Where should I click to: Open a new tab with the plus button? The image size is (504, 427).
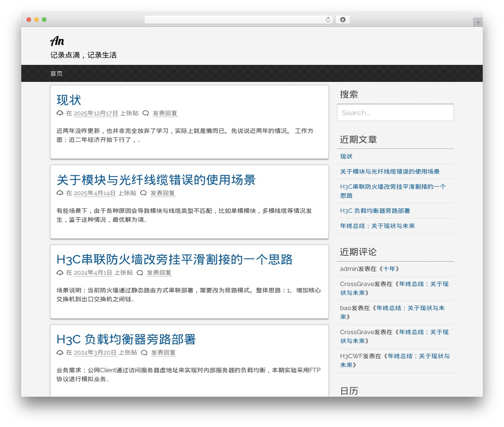click(x=478, y=22)
